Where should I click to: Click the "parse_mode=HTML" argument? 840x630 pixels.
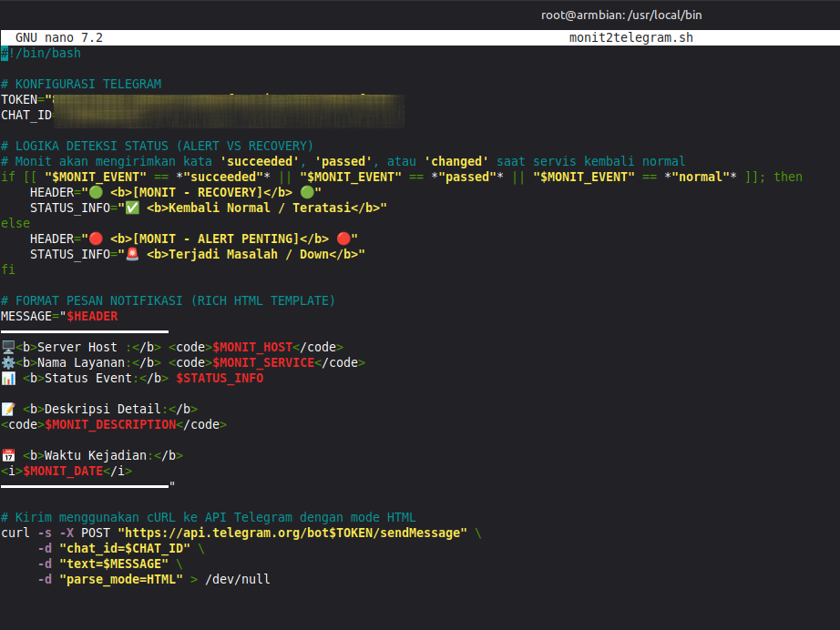click(121, 579)
